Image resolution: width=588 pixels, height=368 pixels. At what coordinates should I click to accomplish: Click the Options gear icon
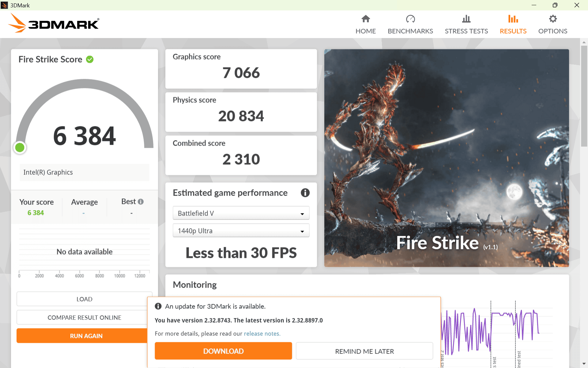click(x=553, y=19)
